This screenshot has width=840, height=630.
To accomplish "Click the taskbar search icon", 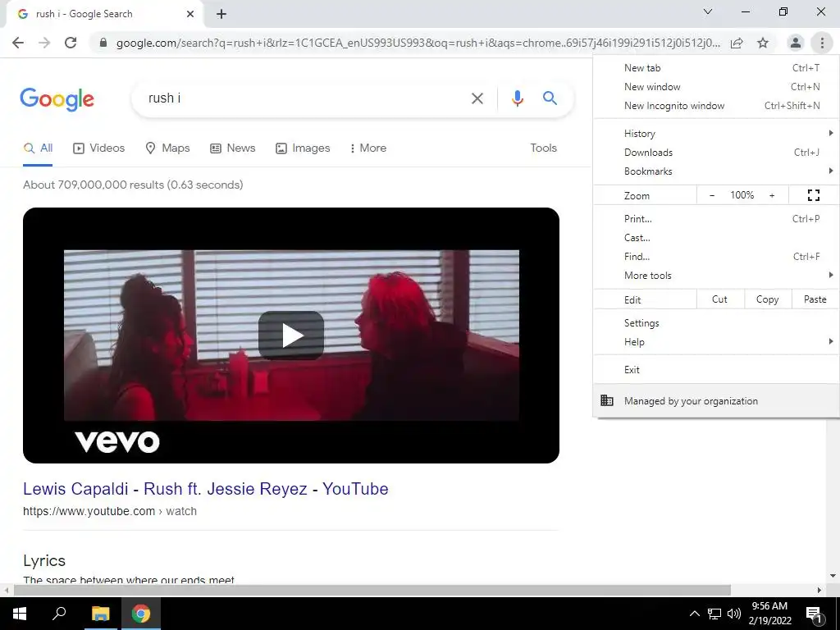I will pos(59,614).
